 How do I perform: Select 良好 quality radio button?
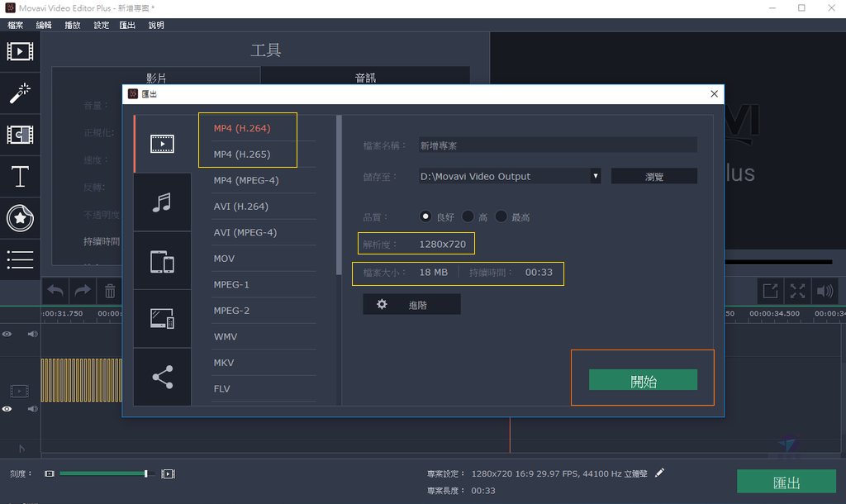point(425,216)
